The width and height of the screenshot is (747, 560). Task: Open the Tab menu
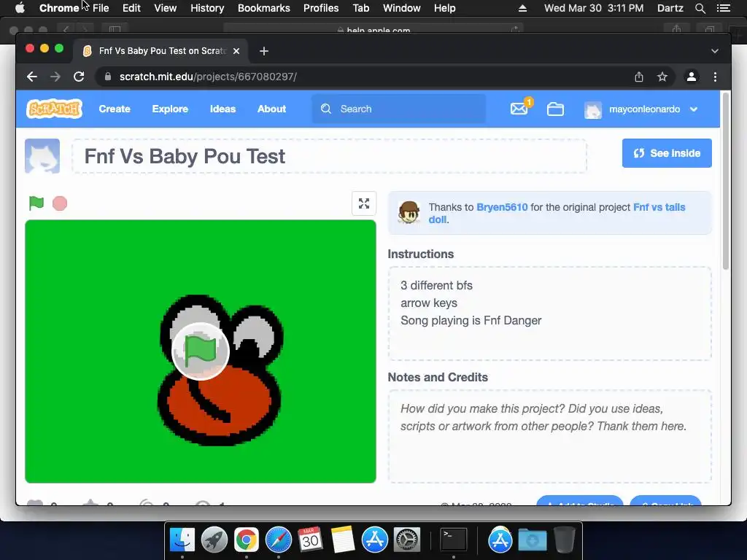click(360, 8)
